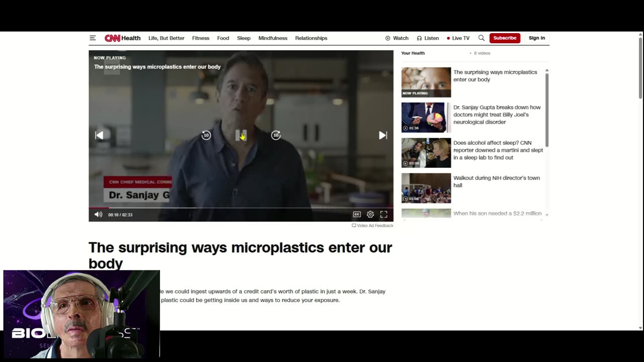The image size is (644, 362).
Task: Click the Listen link
Action: pyautogui.click(x=428, y=38)
